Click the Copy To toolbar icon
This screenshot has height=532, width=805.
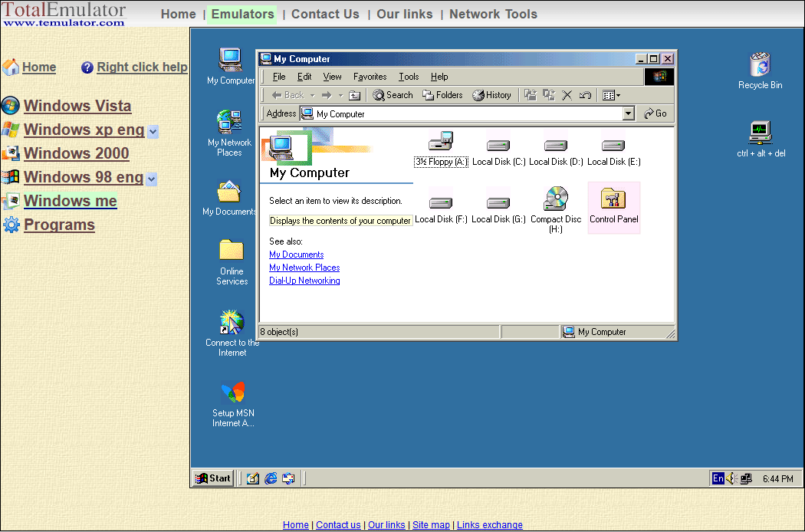point(549,95)
